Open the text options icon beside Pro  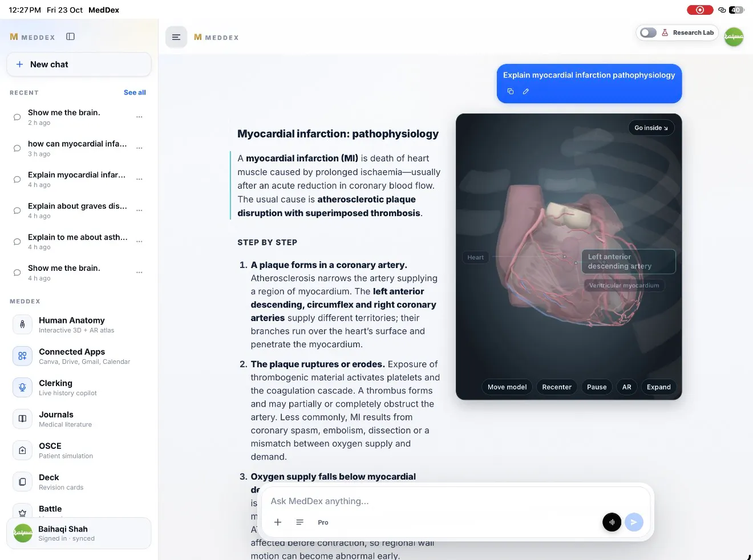pos(299,522)
